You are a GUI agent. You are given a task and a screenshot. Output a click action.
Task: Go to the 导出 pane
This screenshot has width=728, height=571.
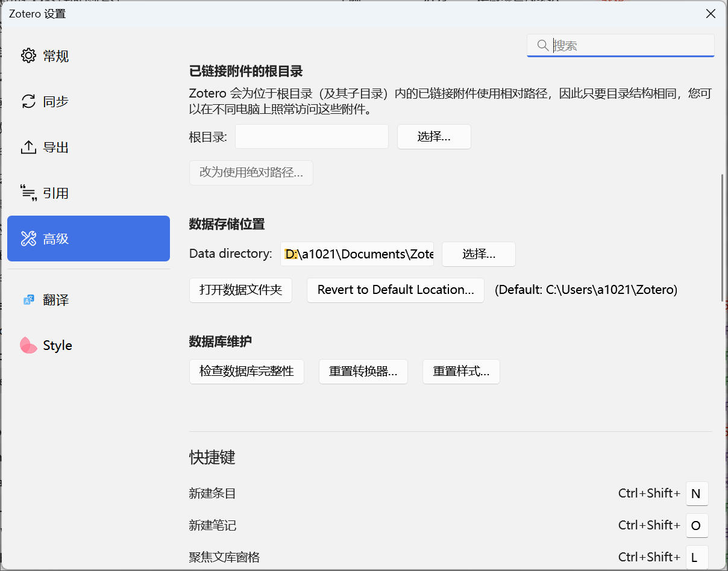click(x=89, y=147)
